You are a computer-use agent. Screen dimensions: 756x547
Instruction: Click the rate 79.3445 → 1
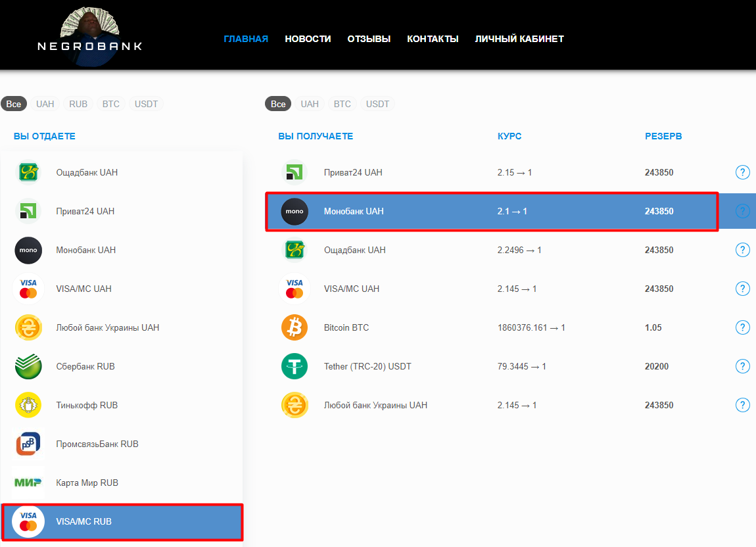[522, 366]
